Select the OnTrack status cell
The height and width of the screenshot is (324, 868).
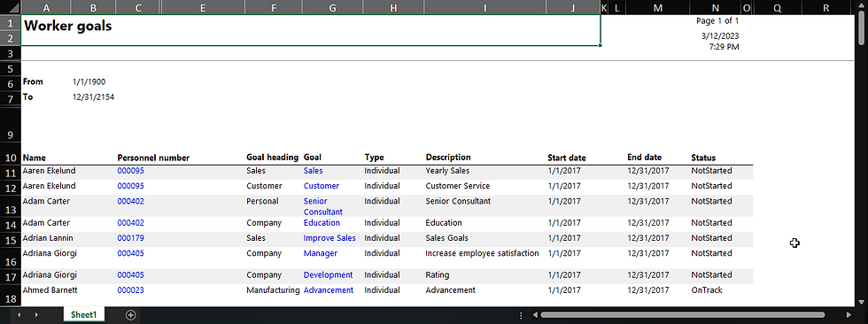tap(707, 289)
